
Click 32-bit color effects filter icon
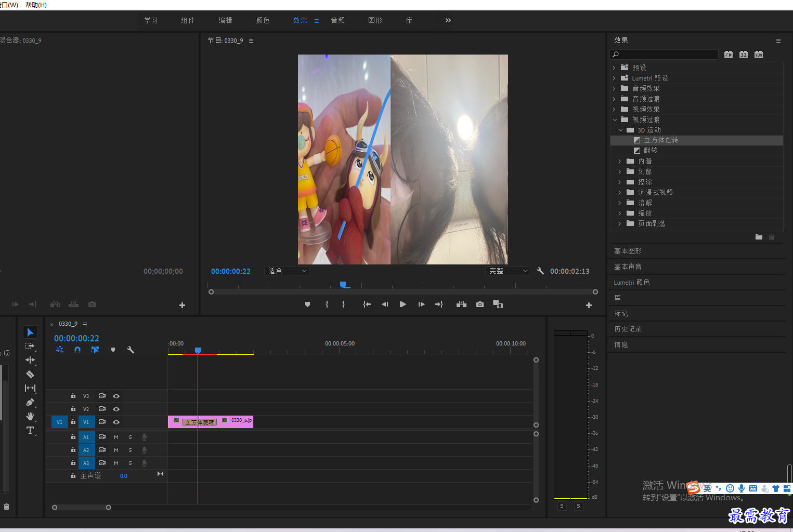[744, 55]
